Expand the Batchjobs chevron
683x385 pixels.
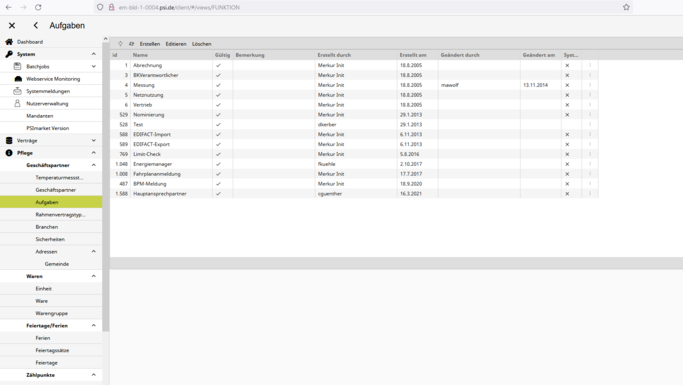(94, 66)
